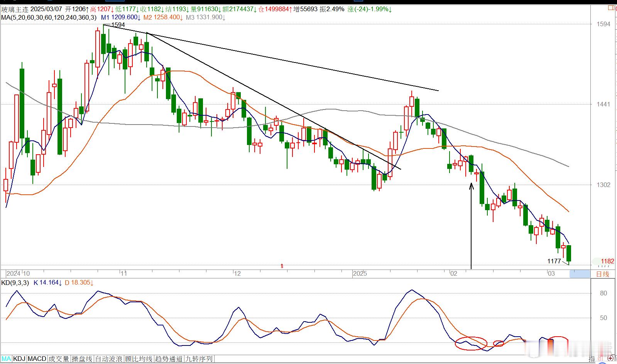Viewport: 617px width, 364px height.
Task: Click the 结1193 settlement price
Action: pos(178,9)
